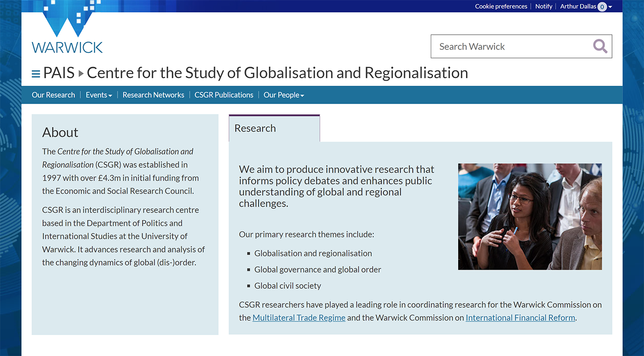Click the notification count badge

[x=602, y=7]
